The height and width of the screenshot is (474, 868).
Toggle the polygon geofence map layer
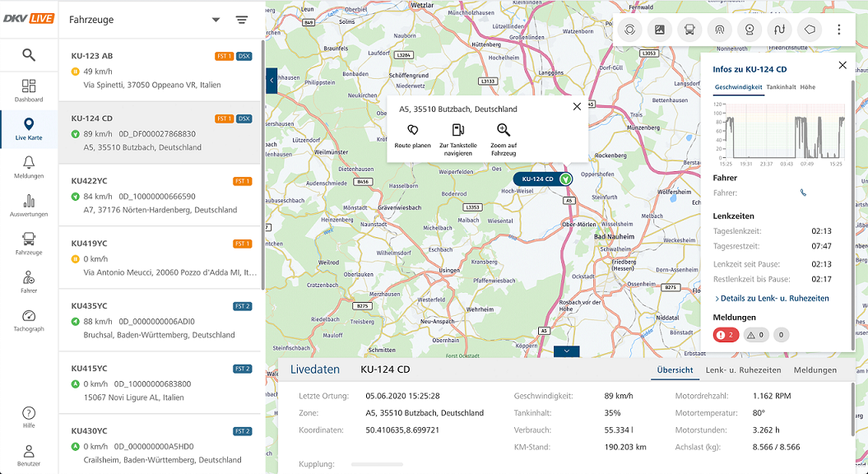tap(810, 30)
